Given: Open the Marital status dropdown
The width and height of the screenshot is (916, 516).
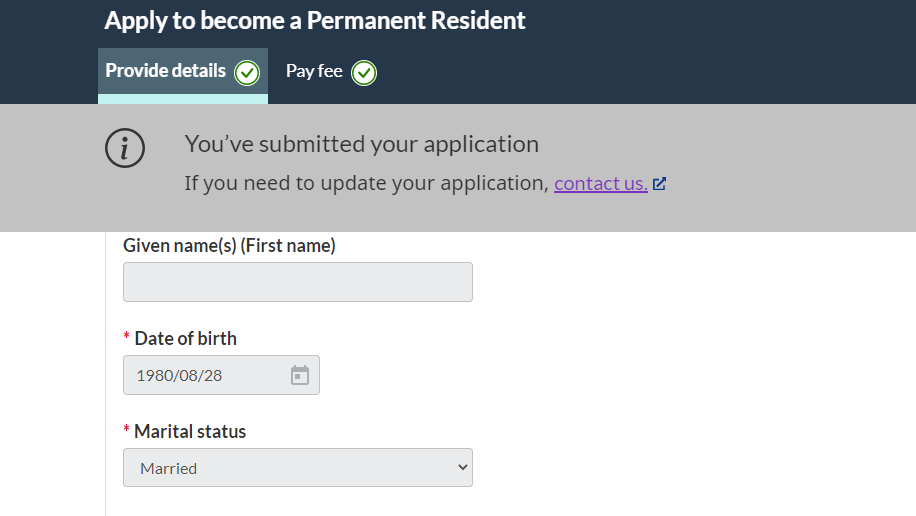Looking at the screenshot, I should pyautogui.click(x=297, y=468).
